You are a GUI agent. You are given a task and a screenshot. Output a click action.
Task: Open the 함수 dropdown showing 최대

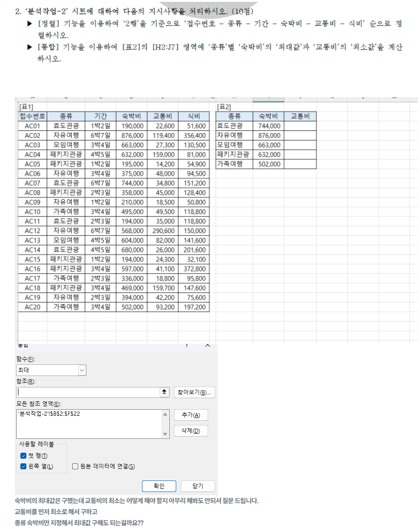[51, 370]
